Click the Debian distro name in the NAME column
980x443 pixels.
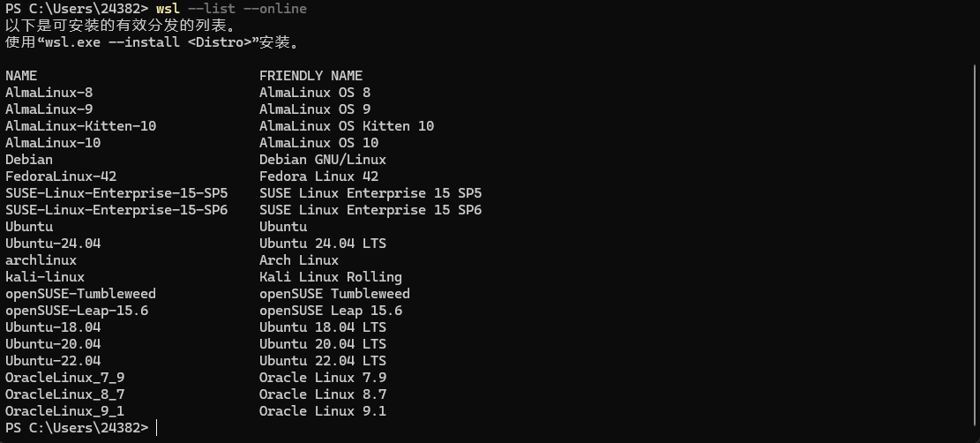click(29, 160)
